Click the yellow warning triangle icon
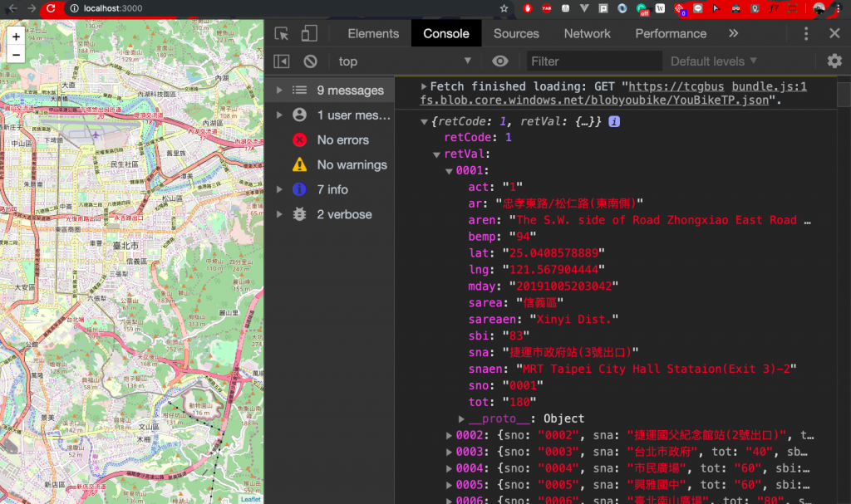851x504 pixels. click(299, 164)
